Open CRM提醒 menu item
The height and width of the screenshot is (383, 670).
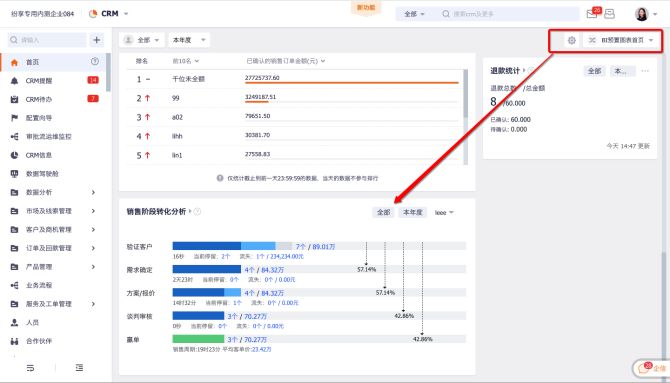pos(54,81)
